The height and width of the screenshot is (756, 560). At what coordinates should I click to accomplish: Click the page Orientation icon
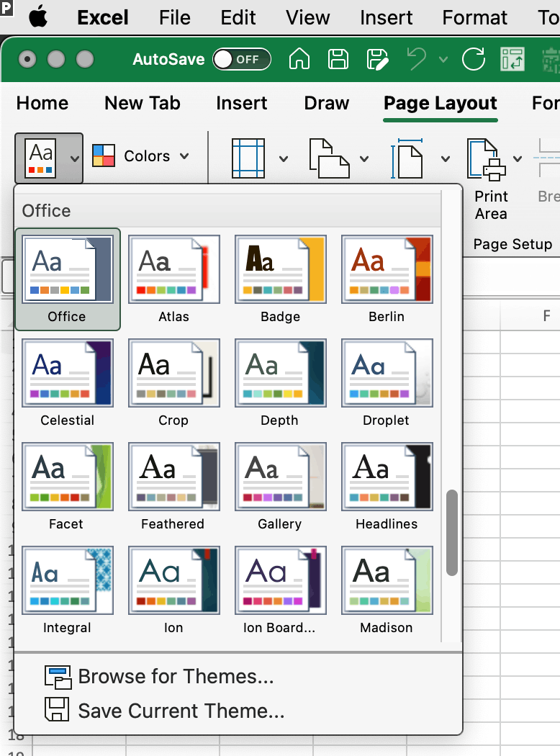pos(329,158)
